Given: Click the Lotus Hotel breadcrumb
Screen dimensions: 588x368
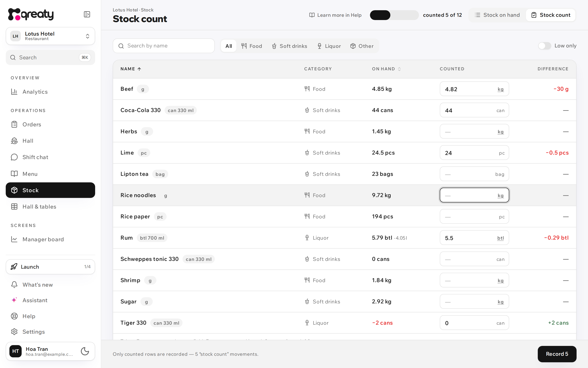Looking at the screenshot, I should click(125, 10).
